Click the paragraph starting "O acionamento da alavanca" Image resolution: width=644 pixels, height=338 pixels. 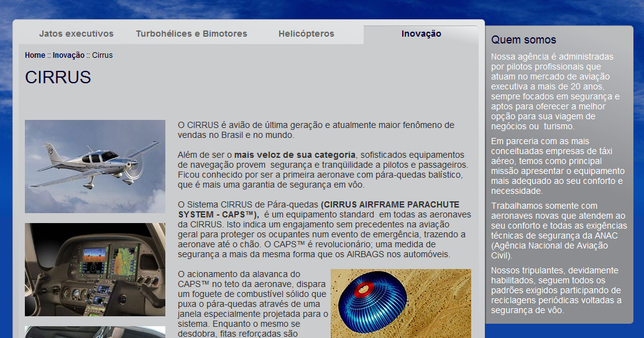click(253, 303)
